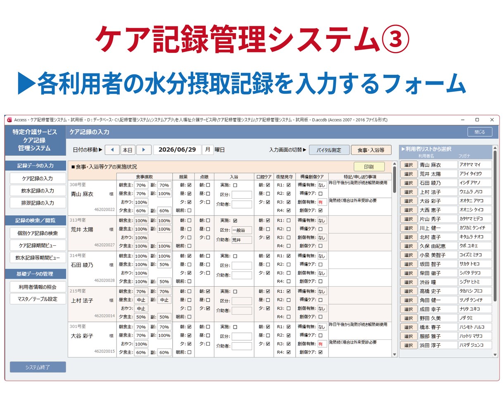Click the form scrollbar down arrow
Image resolution: width=504 pixels, height=420 pixels.
tap(395, 354)
